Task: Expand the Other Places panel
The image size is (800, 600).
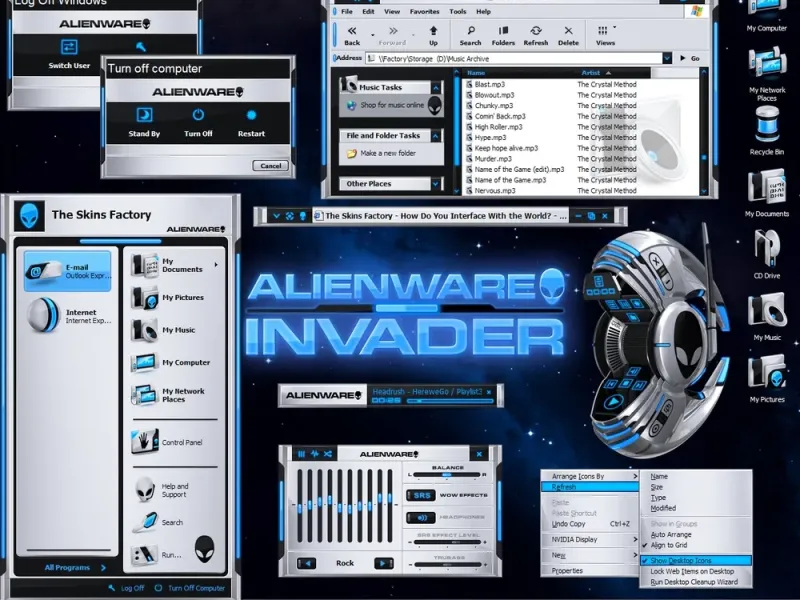Action: 436,184
